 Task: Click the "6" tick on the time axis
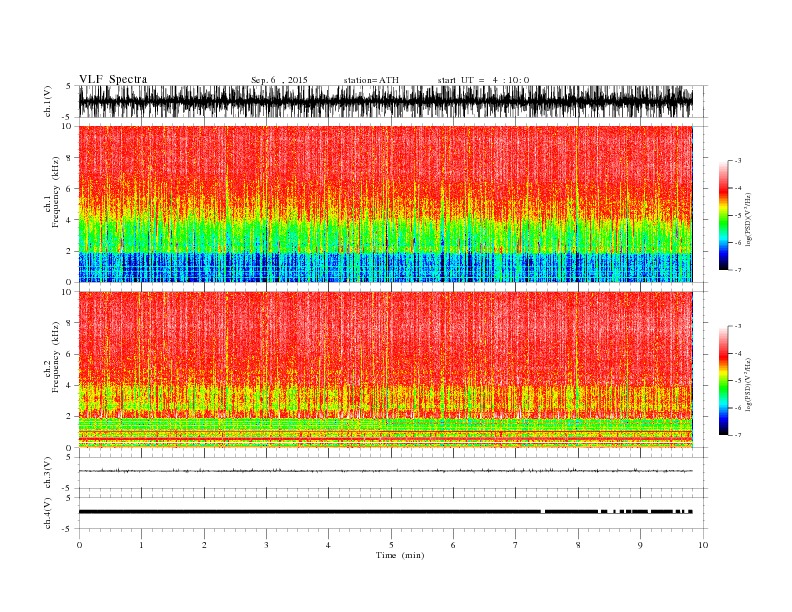(x=453, y=545)
